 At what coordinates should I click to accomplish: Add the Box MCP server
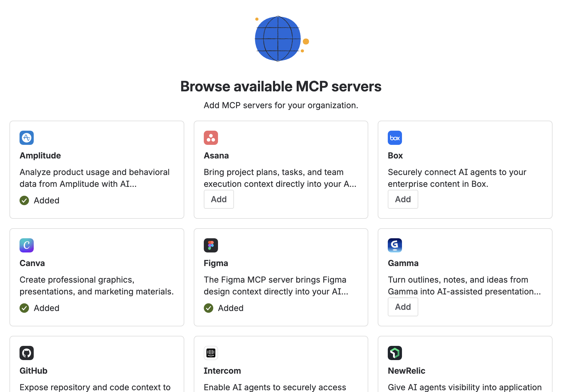point(403,199)
